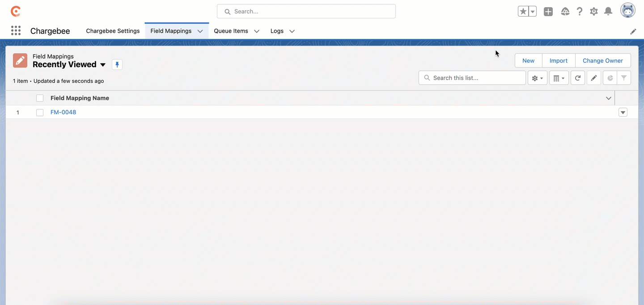Switch to the Chargebee Settings tab
This screenshot has height=305, width=644.
(x=113, y=31)
